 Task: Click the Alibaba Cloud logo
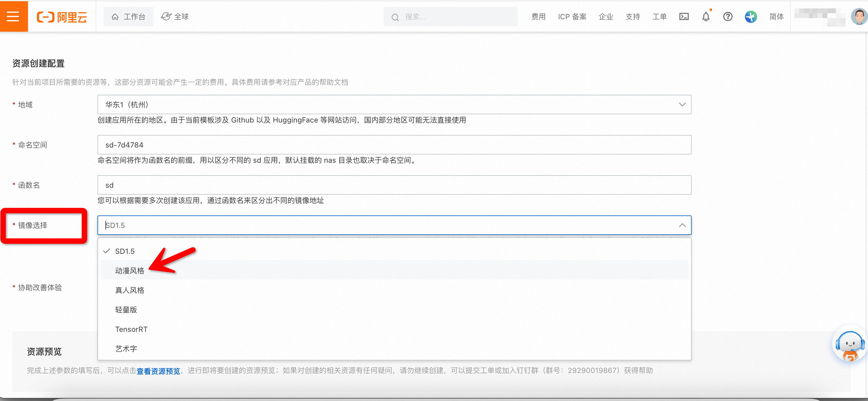(62, 17)
